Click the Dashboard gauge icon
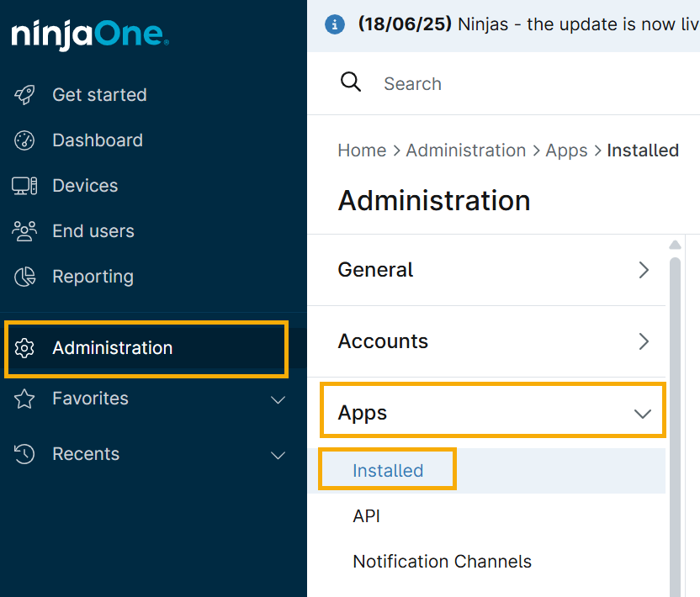 tap(24, 140)
